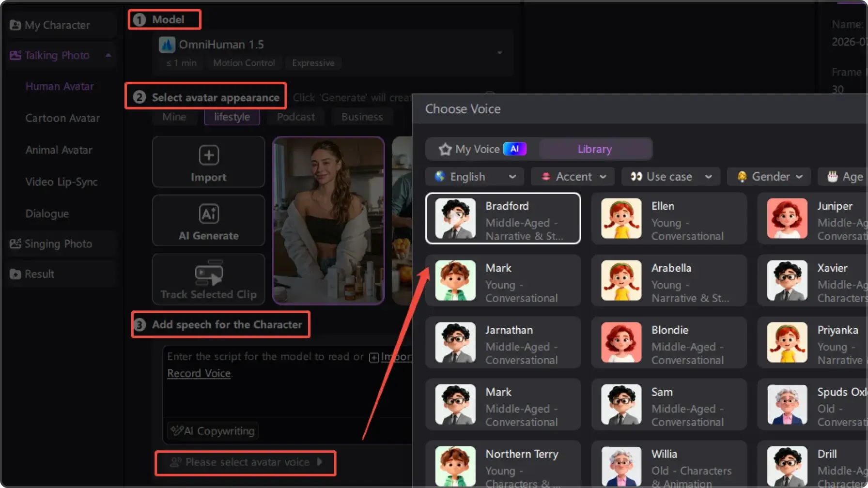Viewport: 868px width, 488px height.
Task: Open the Gender filter dropdown
Action: [769, 177]
